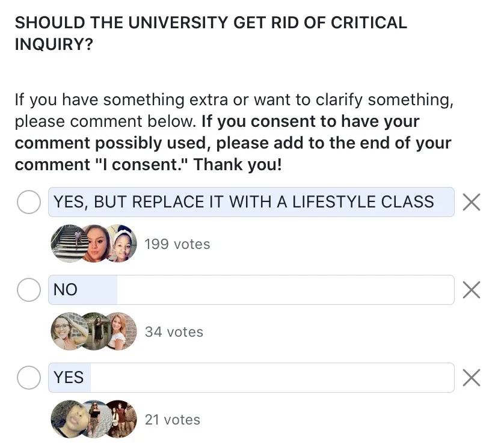Click the poll title about Critical Inquiry
Viewport: 498px width, 448px height.
click(211, 33)
